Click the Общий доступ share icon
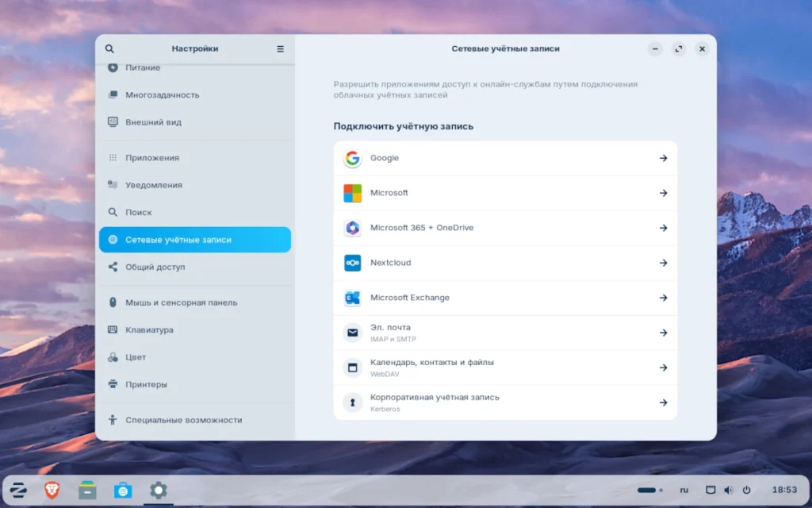Screen dimensions: 812x508 coord(113,267)
